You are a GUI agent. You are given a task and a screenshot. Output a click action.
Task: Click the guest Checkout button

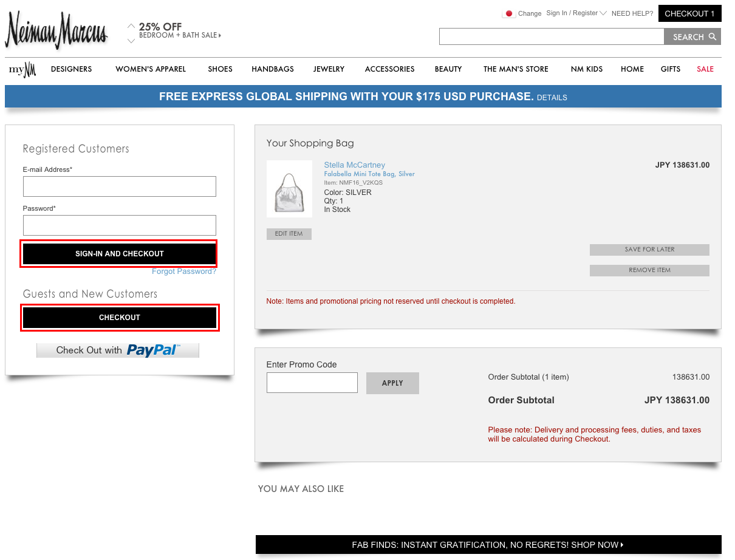tap(120, 318)
